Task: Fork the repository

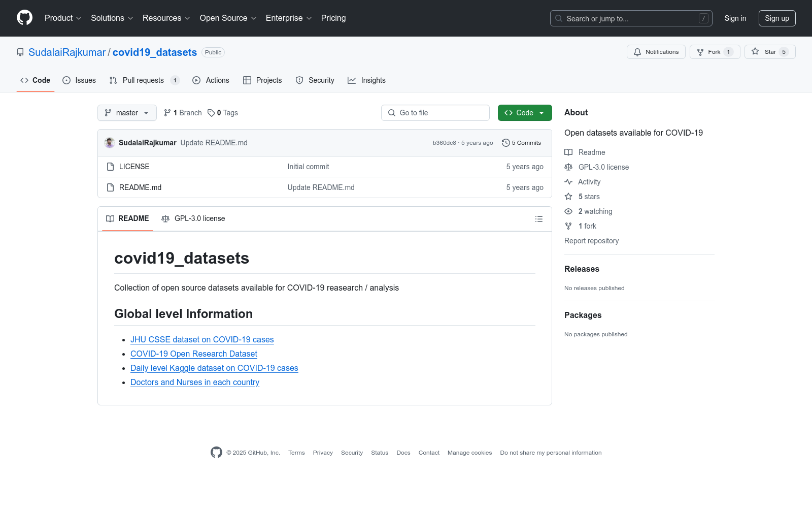Action: click(715, 52)
